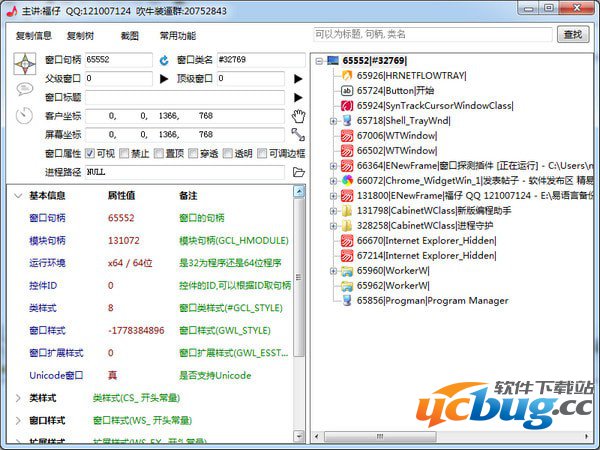Click the 进程路径 NULL field

click(x=185, y=172)
